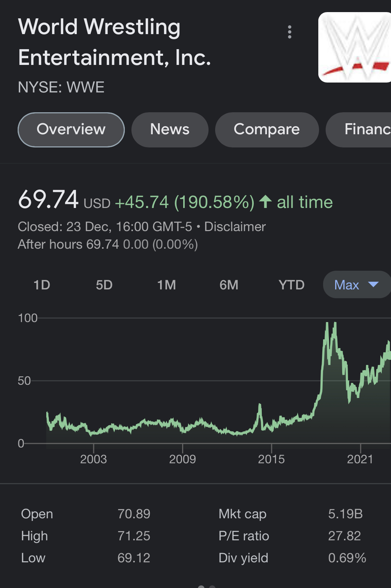Click the Low value 69.12
Screen dimensions: 391x588
tap(134, 558)
